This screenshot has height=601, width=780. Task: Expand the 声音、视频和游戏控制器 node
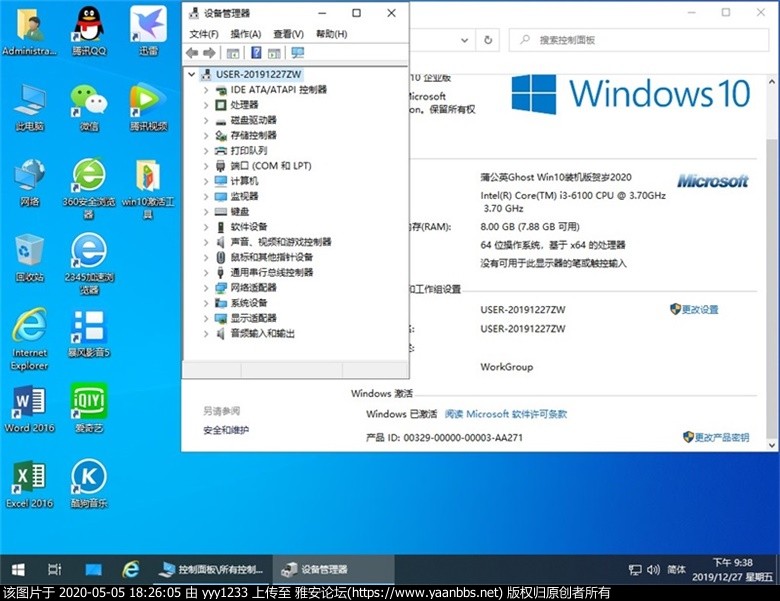[x=206, y=242]
